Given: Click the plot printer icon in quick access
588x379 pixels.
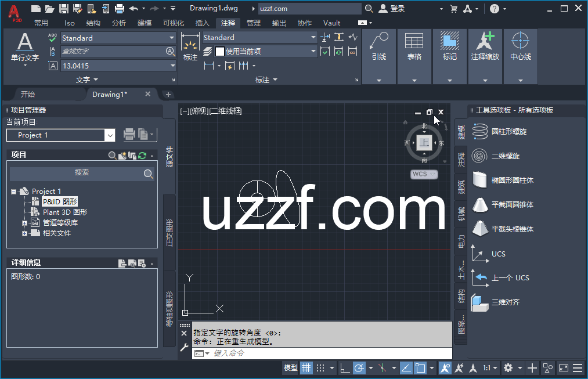Looking at the screenshot, I should 119,9.
